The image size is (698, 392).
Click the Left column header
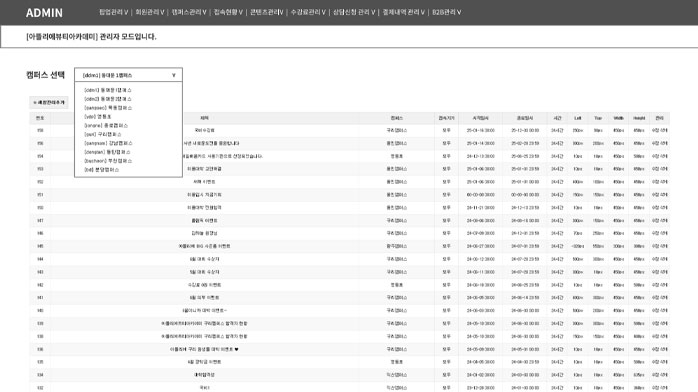[x=578, y=118]
